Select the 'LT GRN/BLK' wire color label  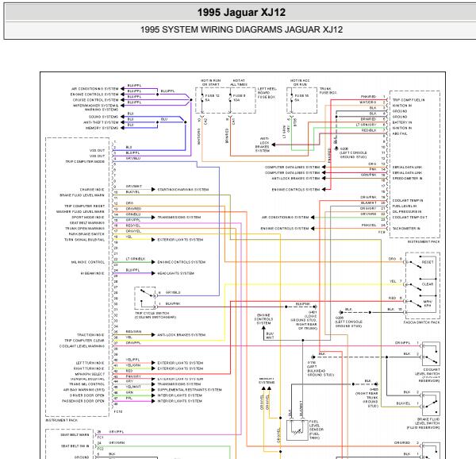click(136, 259)
